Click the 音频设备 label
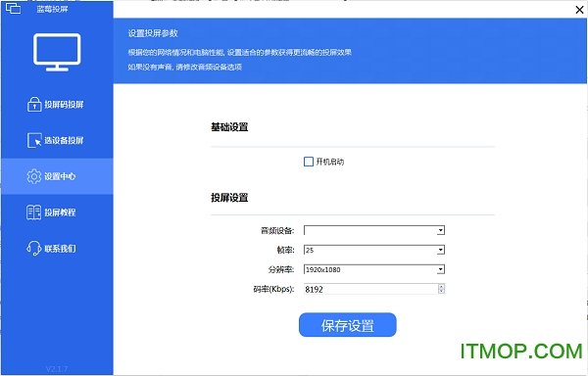 point(277,231)
